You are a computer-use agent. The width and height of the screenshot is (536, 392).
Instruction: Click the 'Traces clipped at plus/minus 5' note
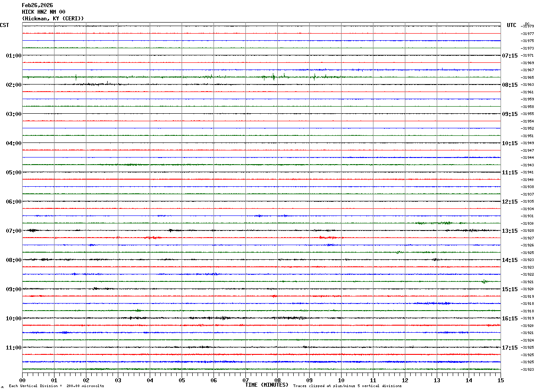[x=347, y=386]
